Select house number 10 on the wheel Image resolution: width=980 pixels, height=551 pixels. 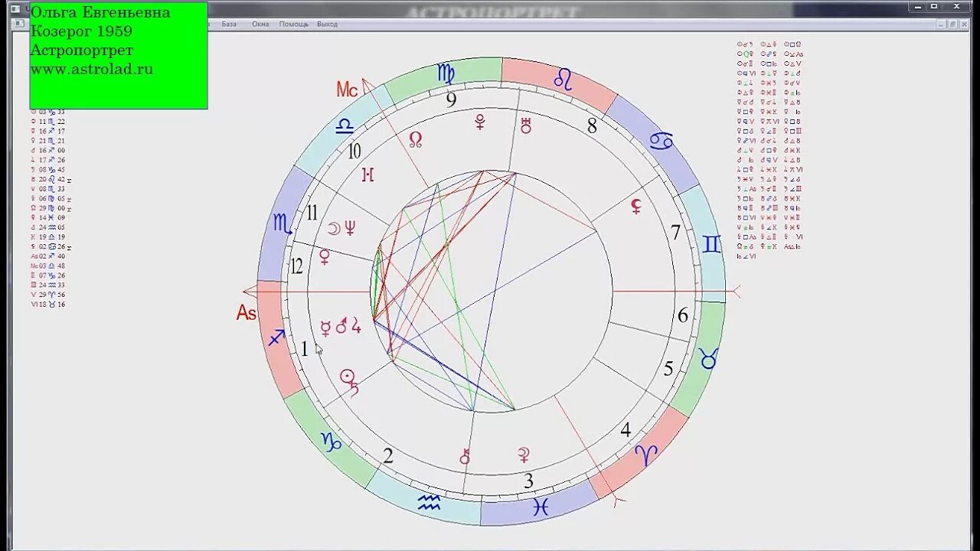coord(354,151)
